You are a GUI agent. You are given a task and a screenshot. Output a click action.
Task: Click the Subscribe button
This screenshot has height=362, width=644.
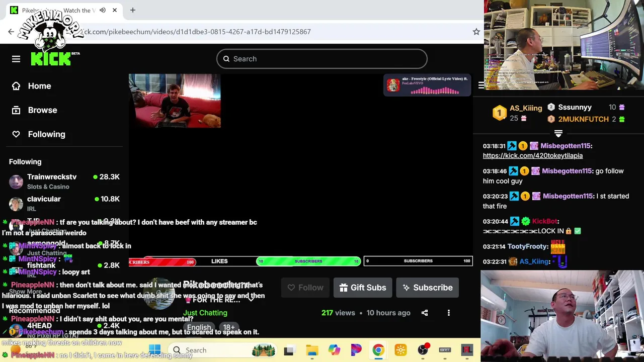428,288
